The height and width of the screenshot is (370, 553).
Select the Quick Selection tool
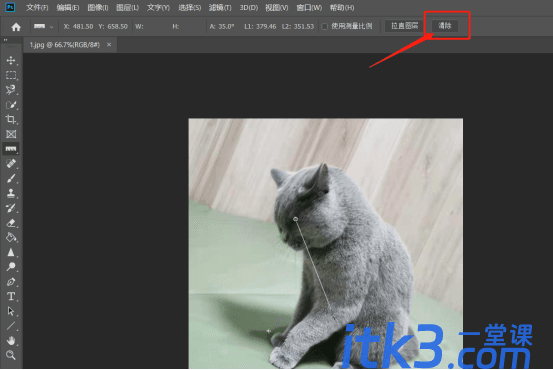pos(11,105)
